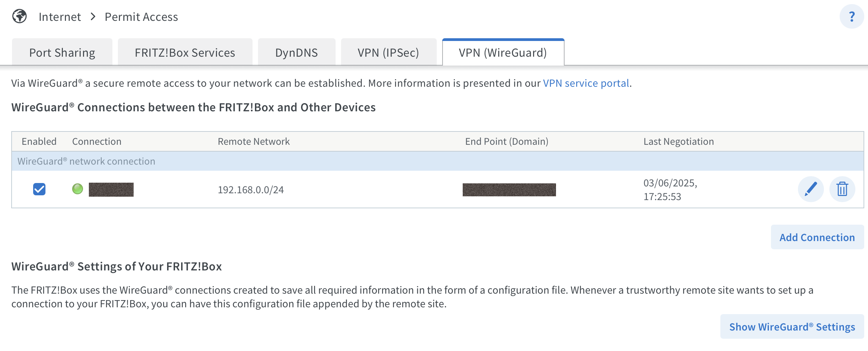Click the WireGuard Connections section heading
Viewport: 868px width, 351px height.
[193, 107]
